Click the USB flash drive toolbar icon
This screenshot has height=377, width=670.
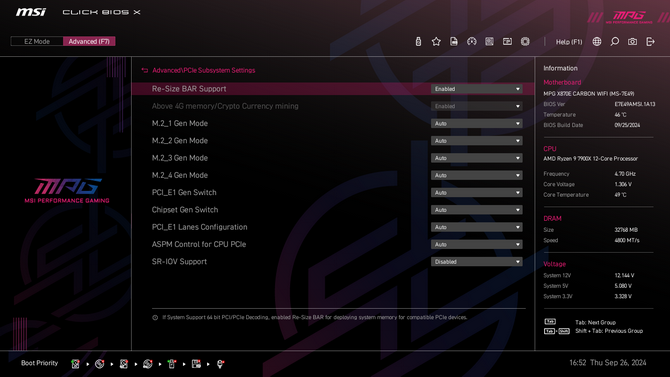pos(418,41)
